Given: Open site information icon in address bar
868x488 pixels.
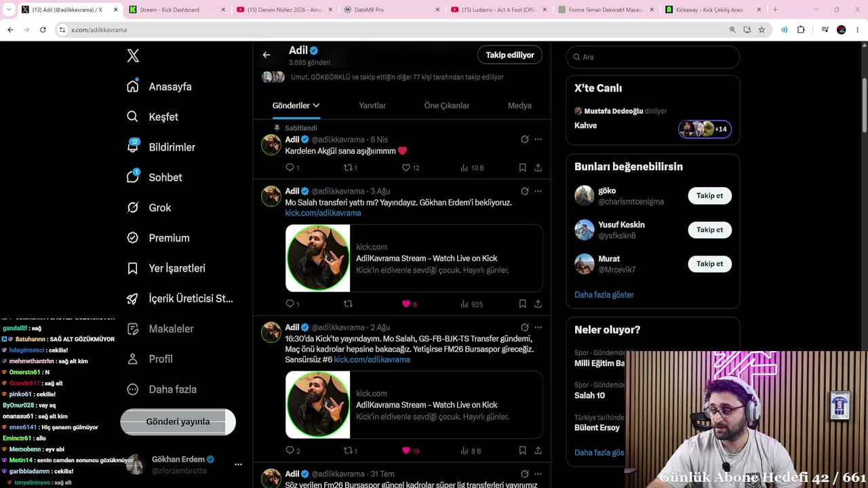Looking at the screenshot, I should 62,30.
